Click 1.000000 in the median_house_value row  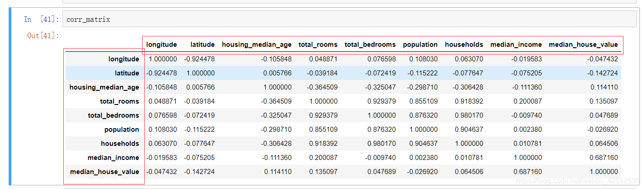pos(604,172)
